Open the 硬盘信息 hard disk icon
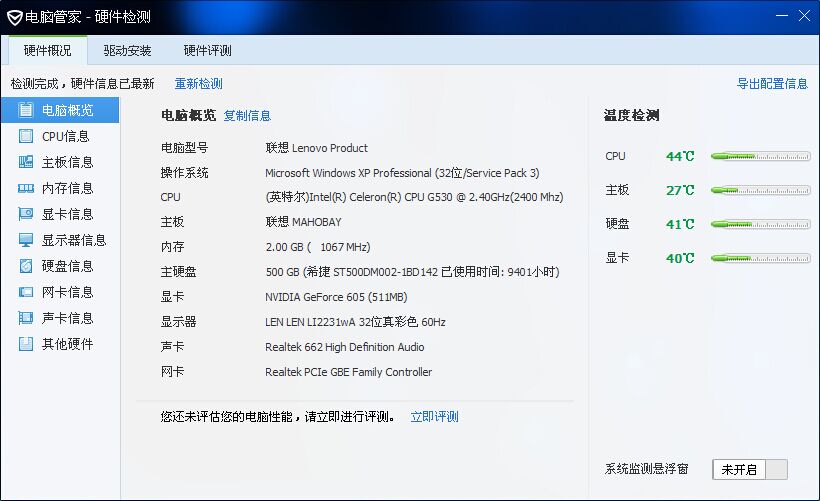Image resolution: width=820 pixels, height=501 pixels. click(x=26, y=266)
